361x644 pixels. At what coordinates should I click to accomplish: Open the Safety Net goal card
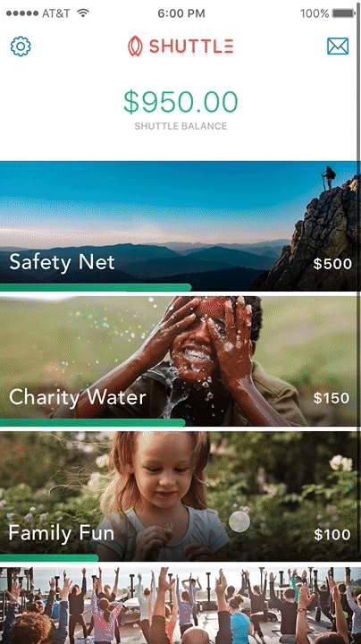click(x=179, y=226)
